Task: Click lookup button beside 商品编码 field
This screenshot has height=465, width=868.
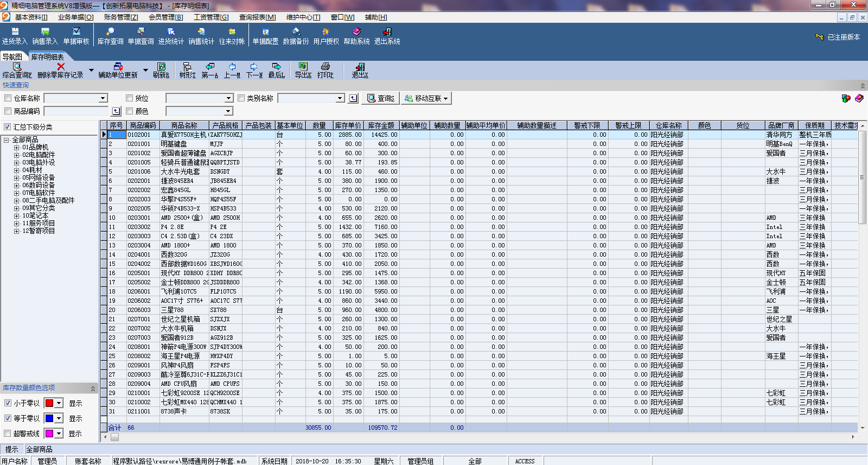Action: click(116, 111)
